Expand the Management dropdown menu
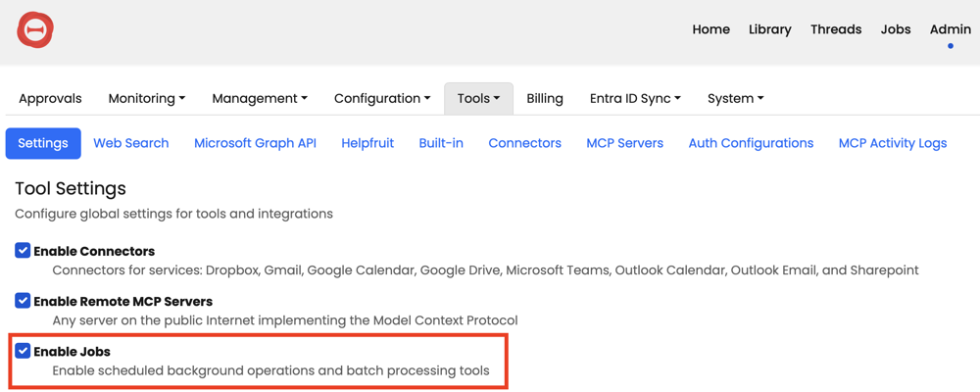Screen dimensions: 980x392 260,98
